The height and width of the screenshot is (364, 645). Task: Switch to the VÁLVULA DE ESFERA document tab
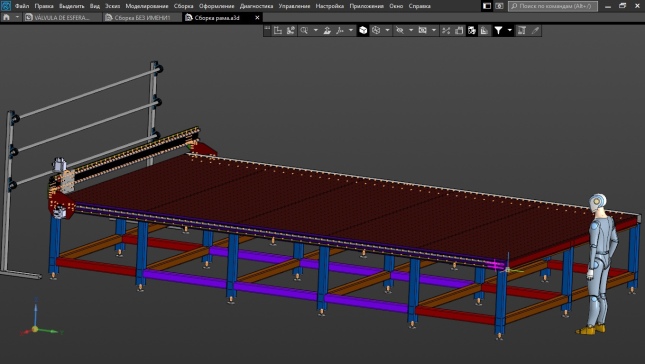point(62,18)
